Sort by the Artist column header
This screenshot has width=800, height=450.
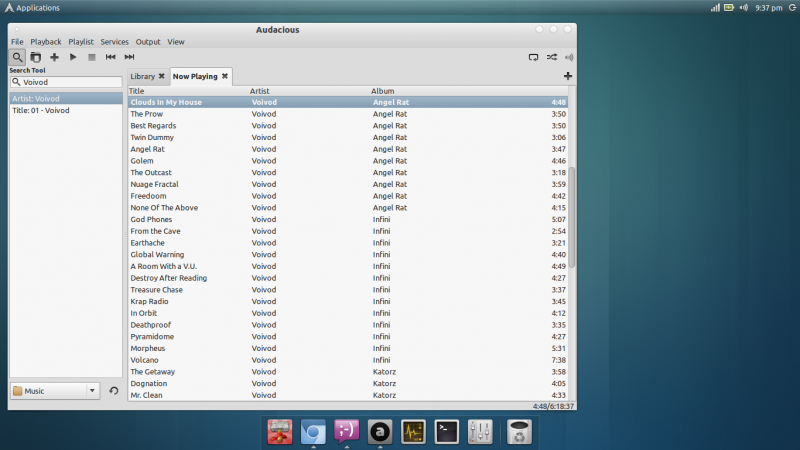click(x=309, y=91)
